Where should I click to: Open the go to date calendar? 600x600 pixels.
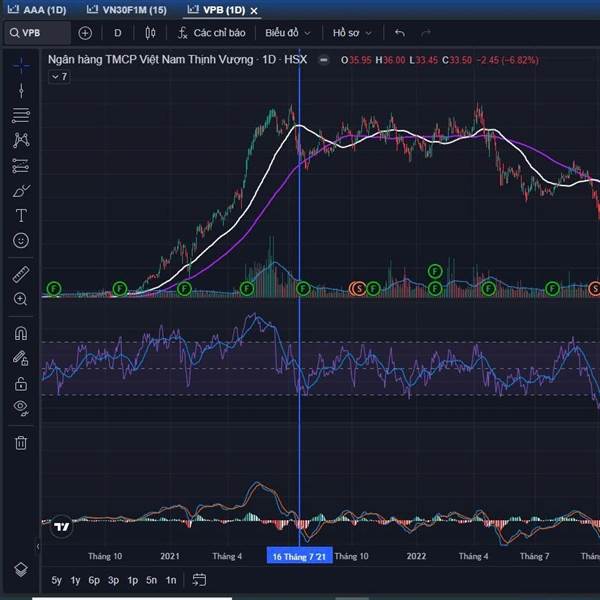tap(199, 580)
